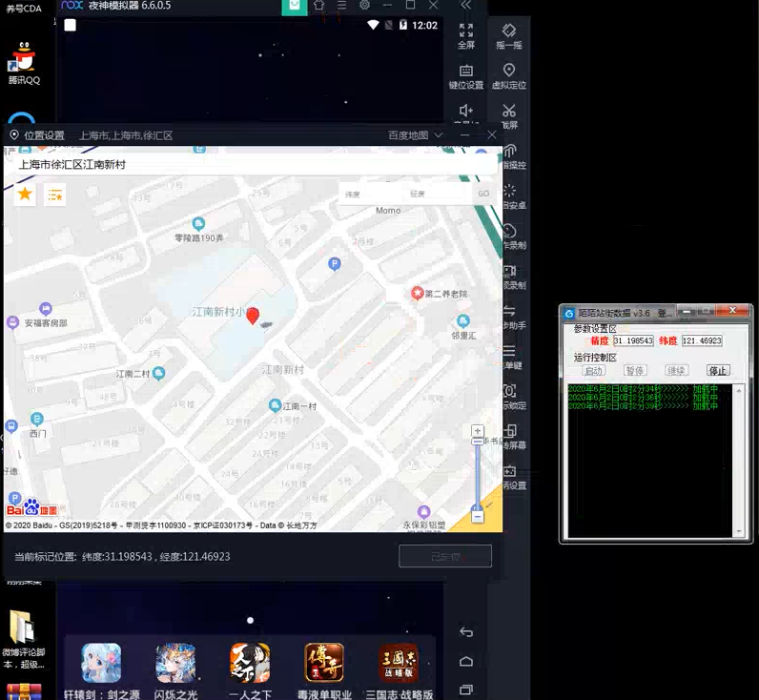The image size is (759, 700).
Task: Open the emulator hamburger menu
Action: (341, 6)
